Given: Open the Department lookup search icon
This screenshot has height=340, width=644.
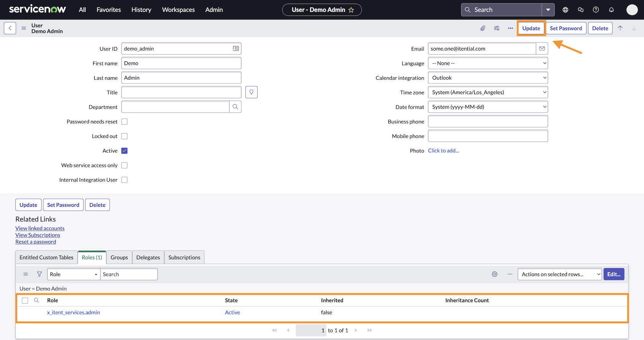Looking at the screenshot, I should point(235,107).
